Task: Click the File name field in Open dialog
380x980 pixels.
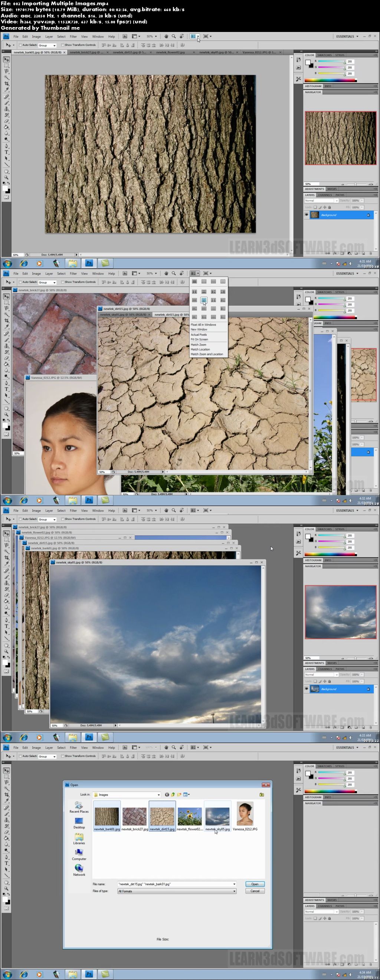Action: tap(177, 884)
